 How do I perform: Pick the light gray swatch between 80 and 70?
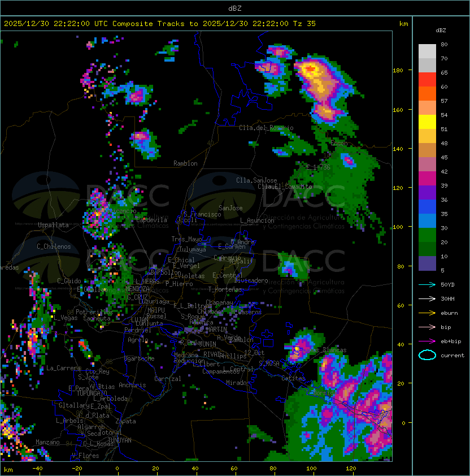[427, 51]
